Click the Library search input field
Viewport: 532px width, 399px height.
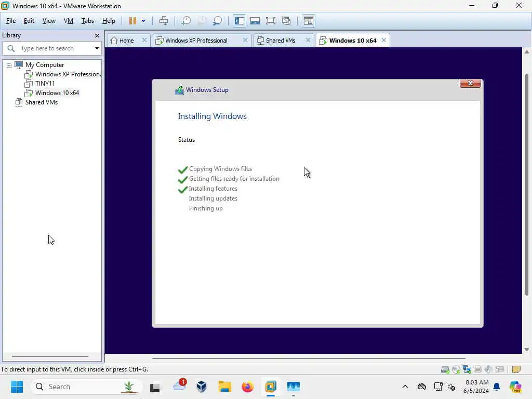51,48
